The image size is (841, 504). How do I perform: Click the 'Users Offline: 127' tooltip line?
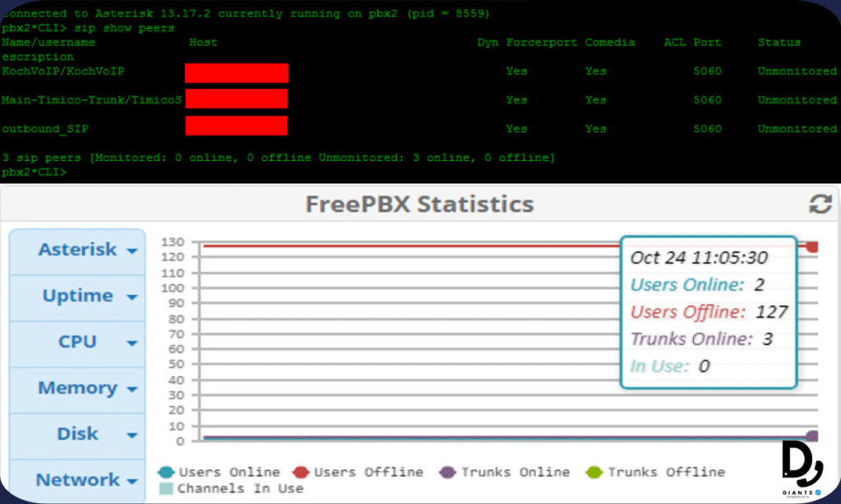[709, 312]
